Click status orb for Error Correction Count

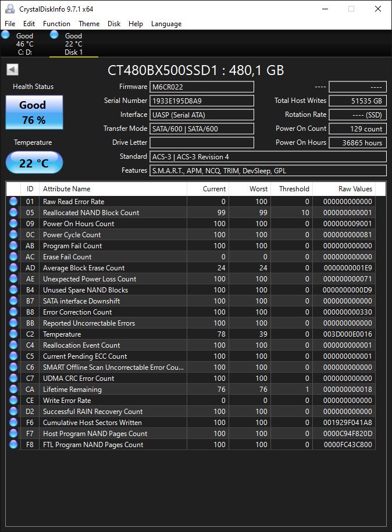tap(13, 312)
